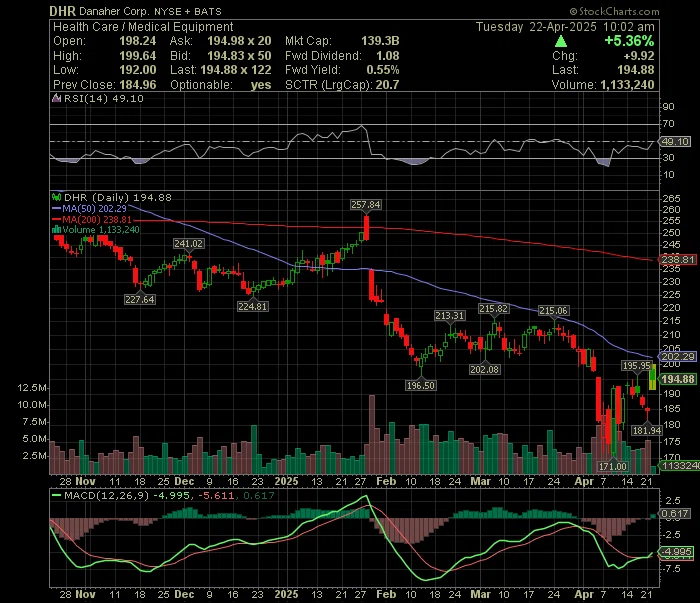Click the Last quote 194.88 x 122
The width and height of the screenshot is (700, 603).
236,70
